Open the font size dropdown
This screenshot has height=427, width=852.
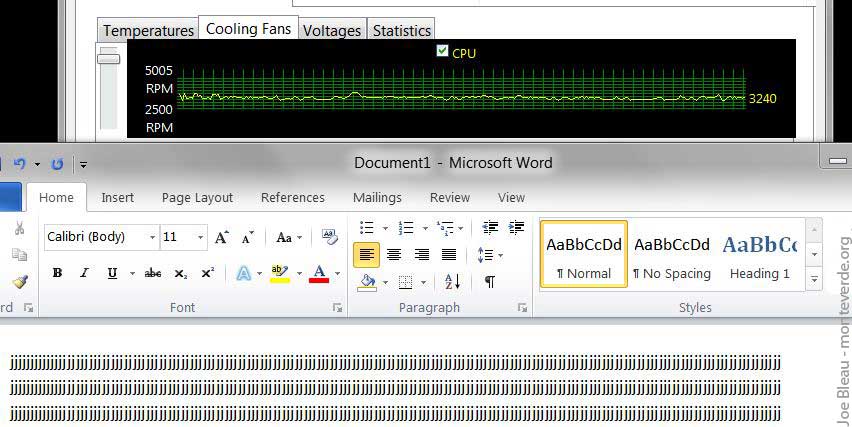coord(200,237)
